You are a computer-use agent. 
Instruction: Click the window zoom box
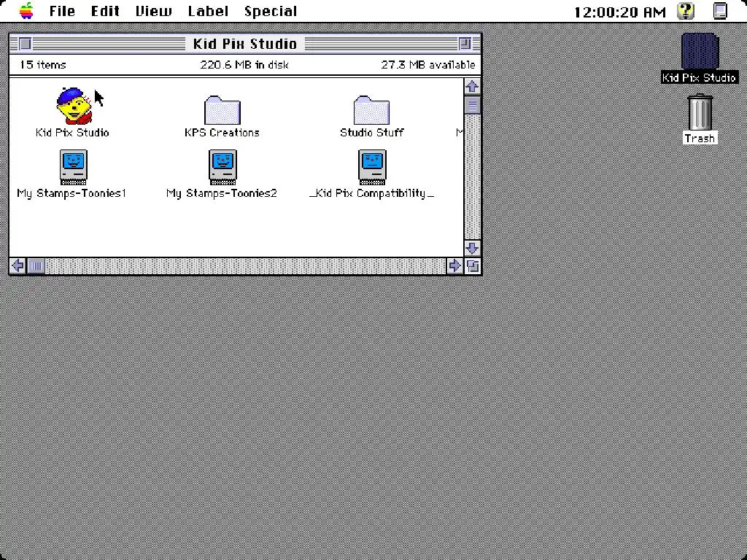point(465,44)
